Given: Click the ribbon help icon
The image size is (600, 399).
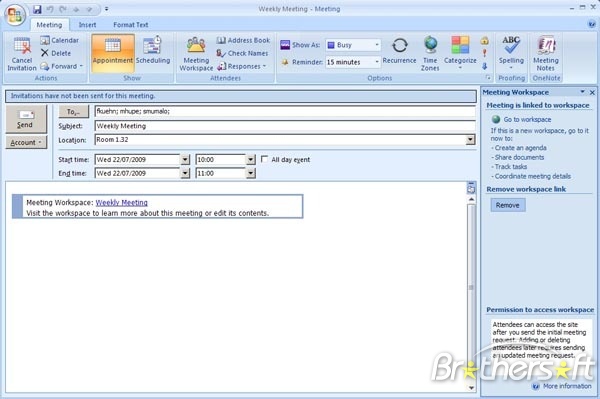Looking at the screenshot, I should [592, 24].
